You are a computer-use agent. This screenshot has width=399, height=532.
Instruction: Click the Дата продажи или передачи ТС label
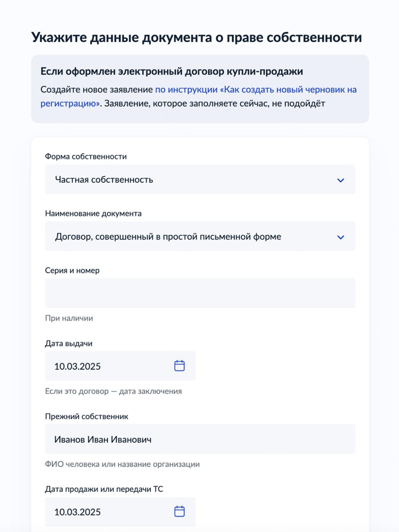click(104, 489)
